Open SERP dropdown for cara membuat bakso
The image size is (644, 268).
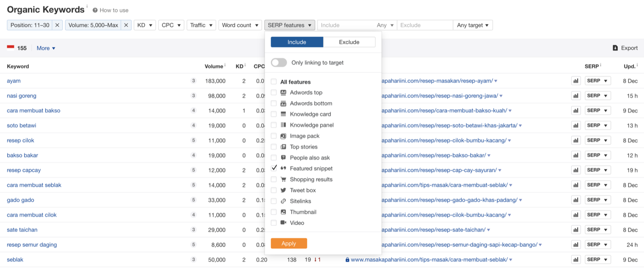point(598,111)
